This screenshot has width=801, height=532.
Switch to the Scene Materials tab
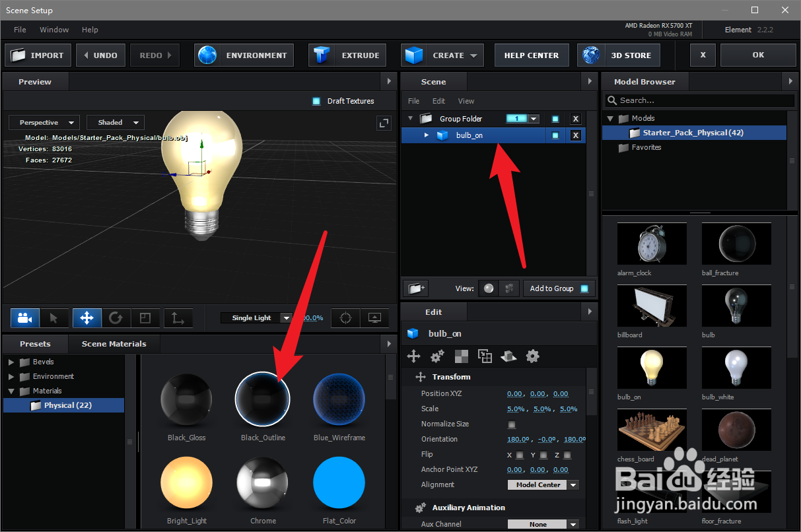(x=114, y=344)
